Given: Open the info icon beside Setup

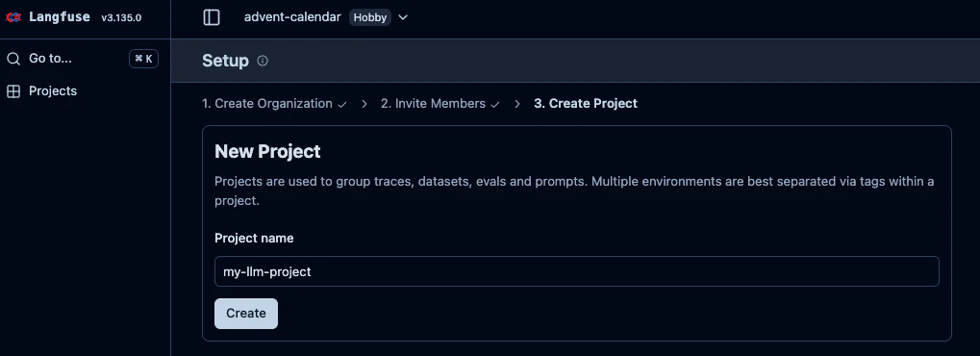Looking at the screenshot, I should click(263, 61).
